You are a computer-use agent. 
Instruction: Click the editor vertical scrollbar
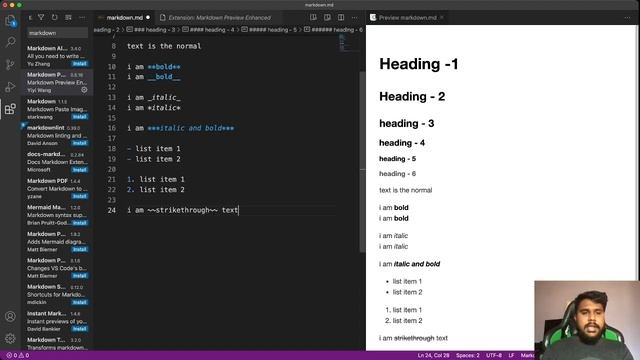[362, 162]
